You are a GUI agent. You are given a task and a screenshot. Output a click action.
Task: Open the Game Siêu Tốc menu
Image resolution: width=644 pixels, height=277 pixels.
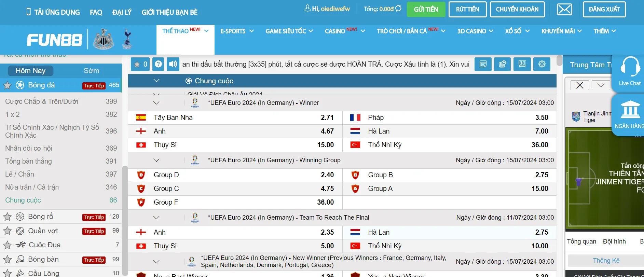coord(289,31)
